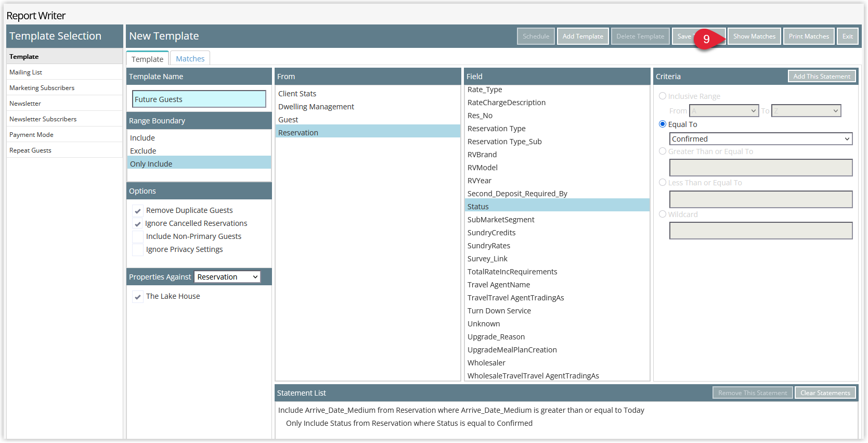Select Newsletter template in sidebar
This screenshot has height=443, width=868.
point(64,104)
